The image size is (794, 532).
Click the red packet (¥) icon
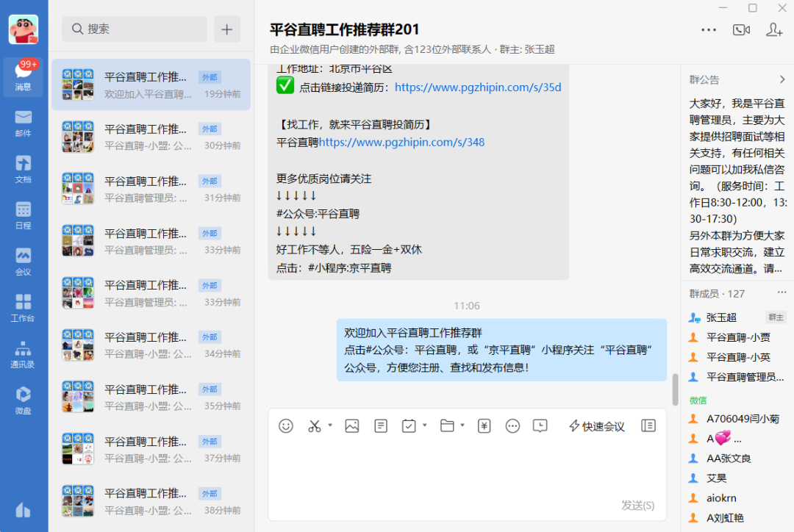pos(484,426)
